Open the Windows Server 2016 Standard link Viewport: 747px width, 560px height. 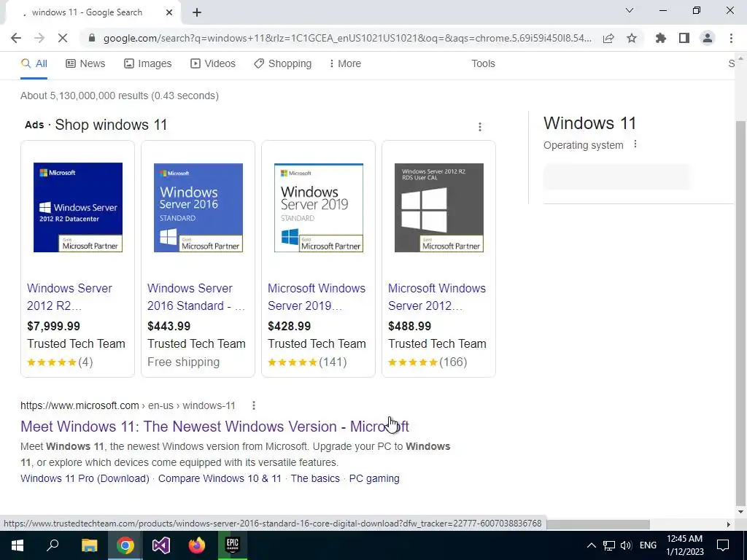196,297
